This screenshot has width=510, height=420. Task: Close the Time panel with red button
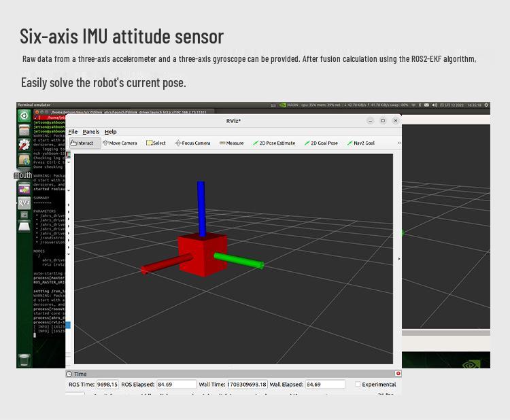[x=398, y=374]
